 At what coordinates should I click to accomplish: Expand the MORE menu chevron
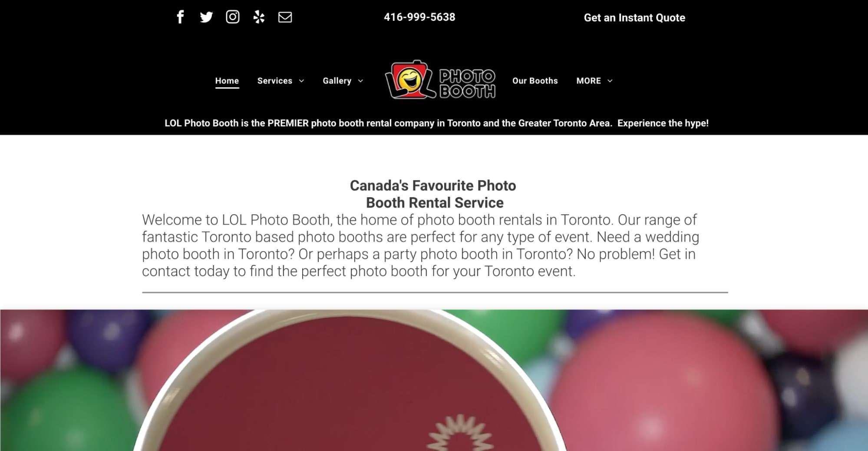coord(610,81)
